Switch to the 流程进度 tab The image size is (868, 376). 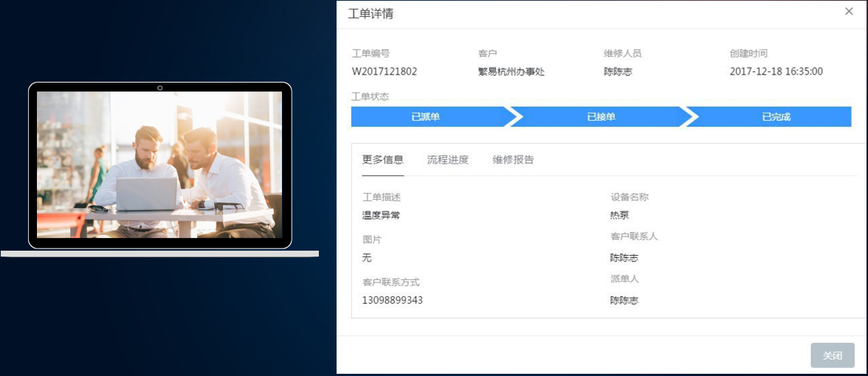pyautogui.click(x=447, y=160)
